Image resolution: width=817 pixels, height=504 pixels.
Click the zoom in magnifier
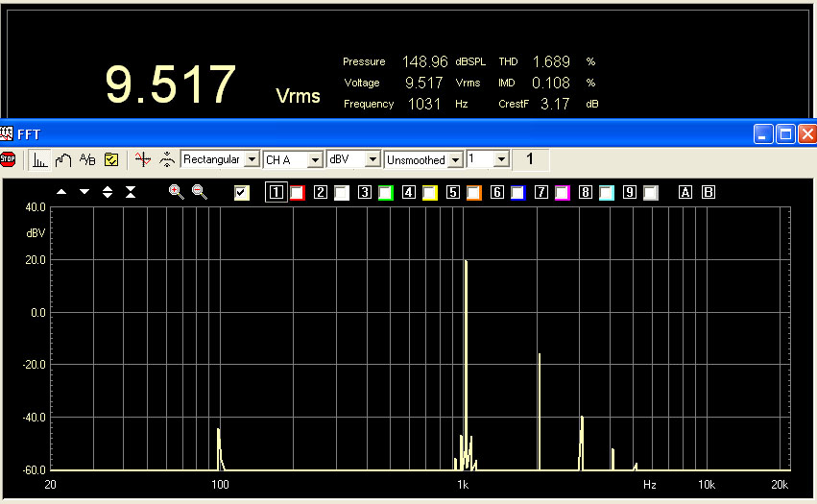[176, 192]
